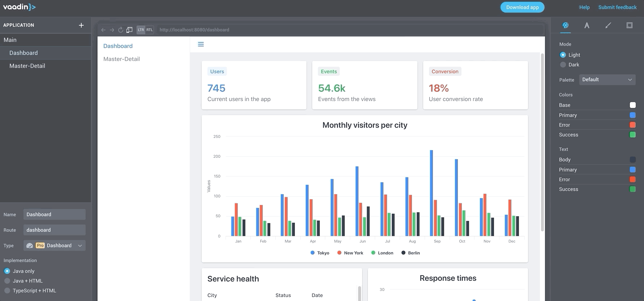
Task: Choose TypeScript + HTML implementation
Action: [7, 291]
